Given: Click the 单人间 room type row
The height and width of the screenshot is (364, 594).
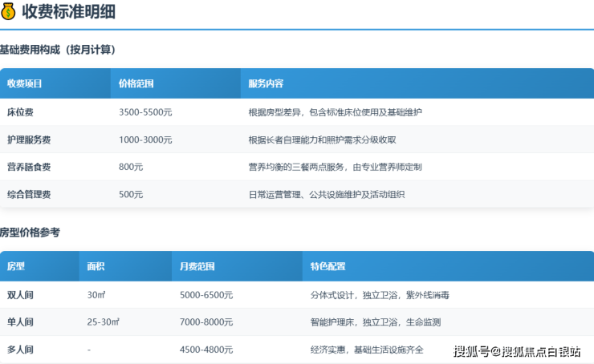Looking at the screenshot, I should [x=20, y=322].
